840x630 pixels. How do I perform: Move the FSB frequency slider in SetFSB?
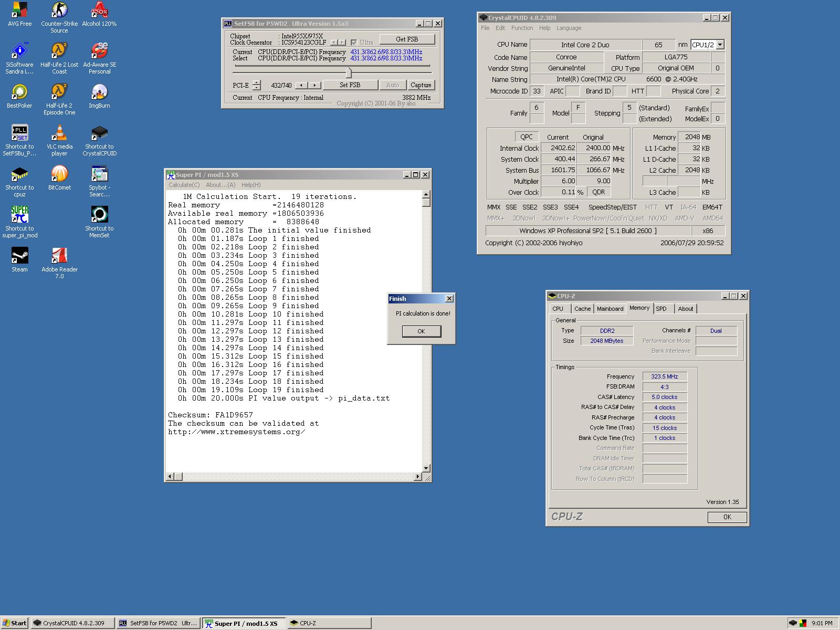coord(349,72)
